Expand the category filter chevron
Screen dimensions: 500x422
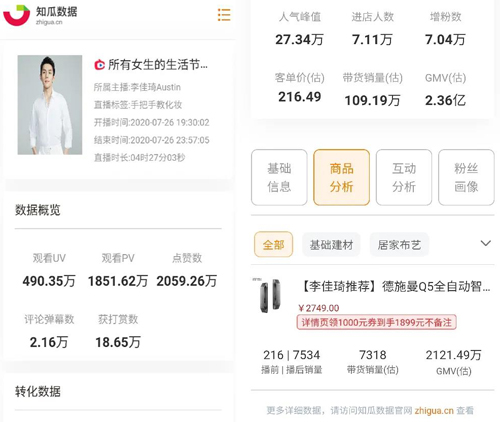click(x=486, y=243)
